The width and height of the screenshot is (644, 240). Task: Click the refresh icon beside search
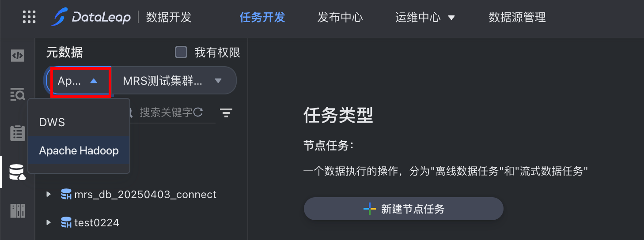coord(198,112)
